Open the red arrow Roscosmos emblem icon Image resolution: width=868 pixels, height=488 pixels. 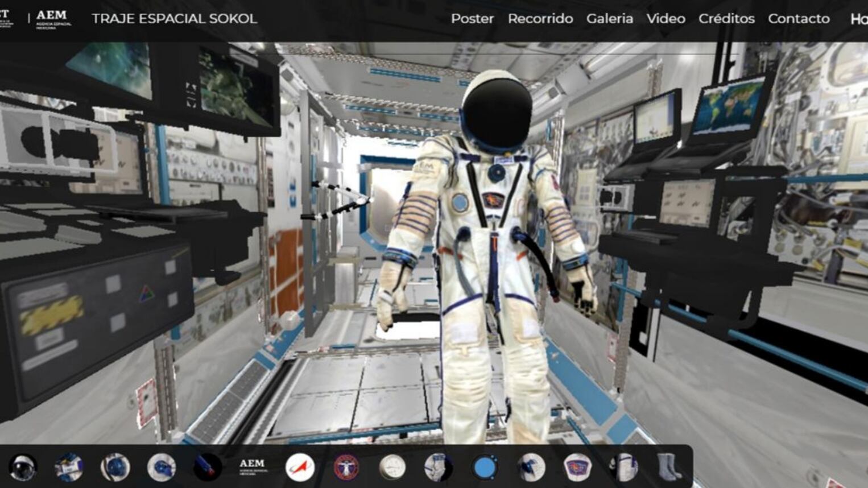pyautogui.click(x=300, y=468)
